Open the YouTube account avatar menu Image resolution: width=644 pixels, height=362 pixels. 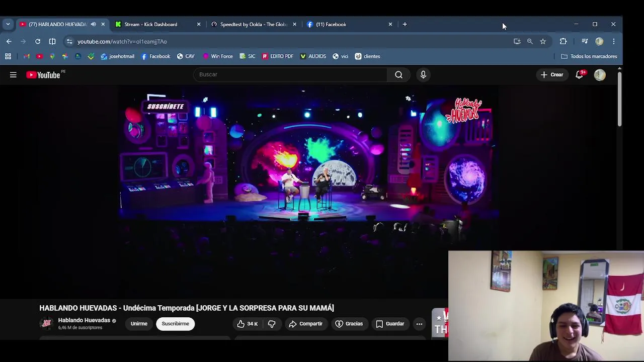599,75
